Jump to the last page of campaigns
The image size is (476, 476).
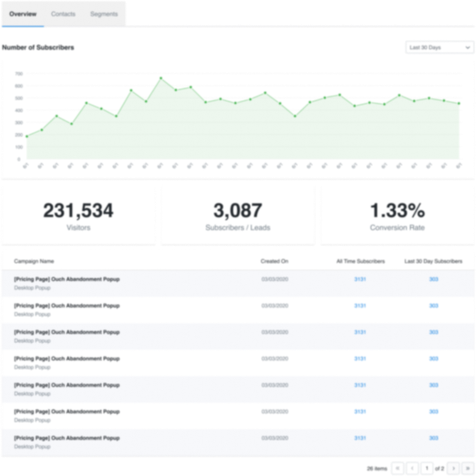[x=468, y=468]
